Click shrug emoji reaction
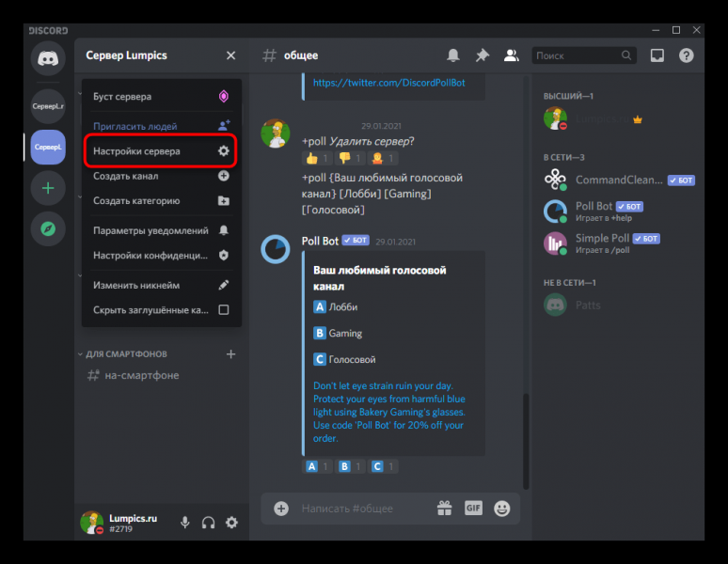728x564 pixels. (383, 159)
